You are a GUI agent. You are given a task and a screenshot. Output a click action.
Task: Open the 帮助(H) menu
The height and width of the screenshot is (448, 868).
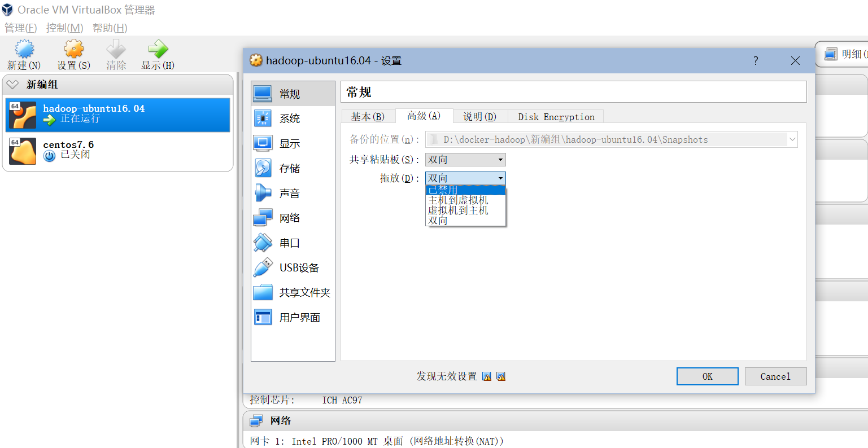110,28
